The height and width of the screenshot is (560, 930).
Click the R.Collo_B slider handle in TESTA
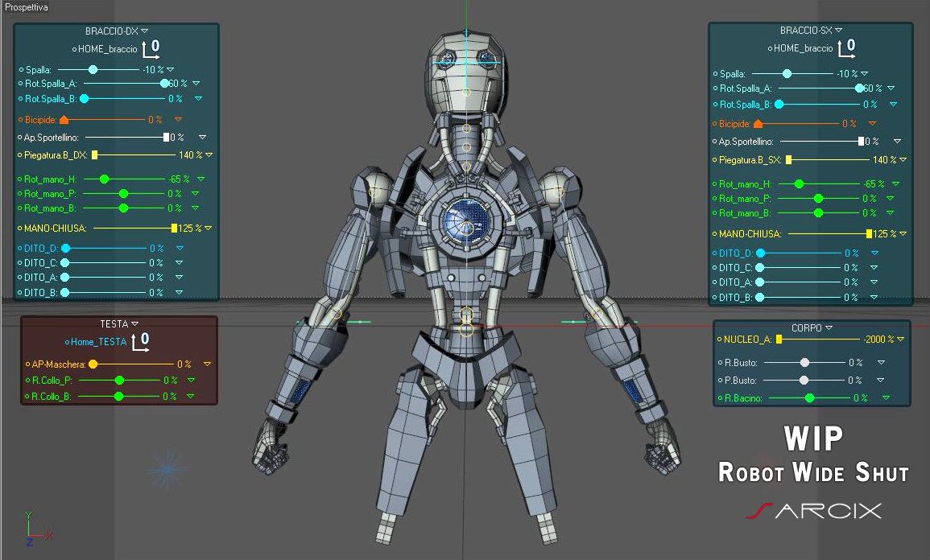click(118, 397)
